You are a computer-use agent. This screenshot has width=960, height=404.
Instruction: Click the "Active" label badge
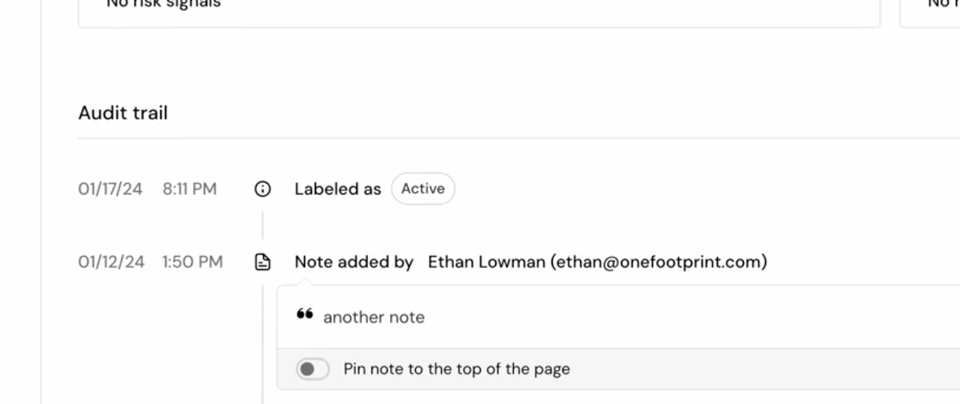[x=423, y=189]
